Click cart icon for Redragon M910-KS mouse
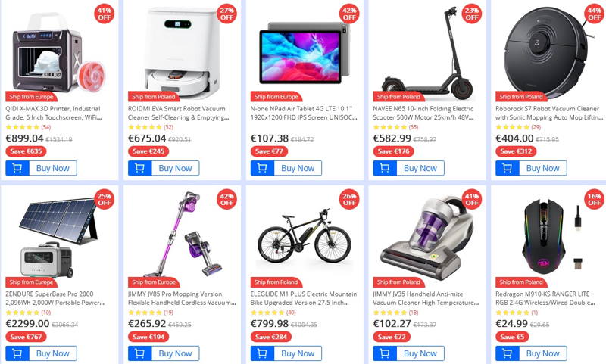This screenshot has height=364, width=606. tap(508, 353)
